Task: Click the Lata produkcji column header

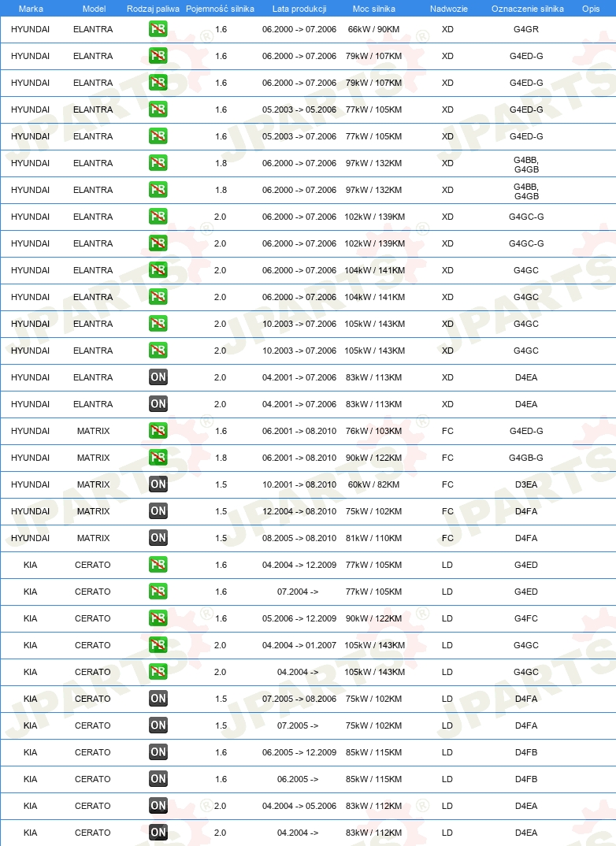Action: [x=299, y=9]
